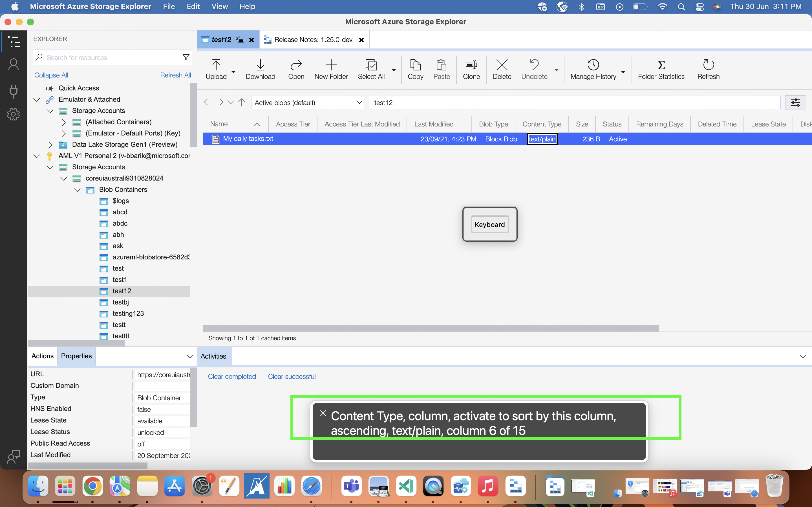Open the account management panel in the sidebar
812x507 pixels.
(x=14, y=64)
